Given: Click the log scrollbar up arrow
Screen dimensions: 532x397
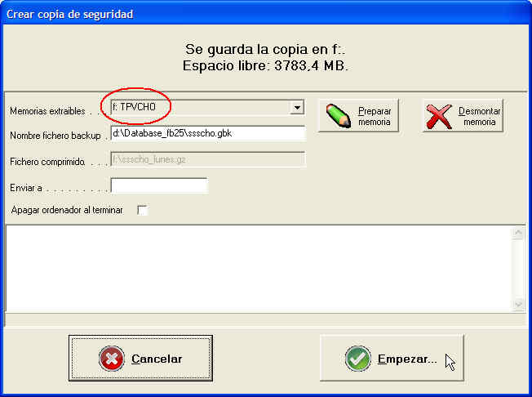Looking at the screenshot, I should (518, 233).
